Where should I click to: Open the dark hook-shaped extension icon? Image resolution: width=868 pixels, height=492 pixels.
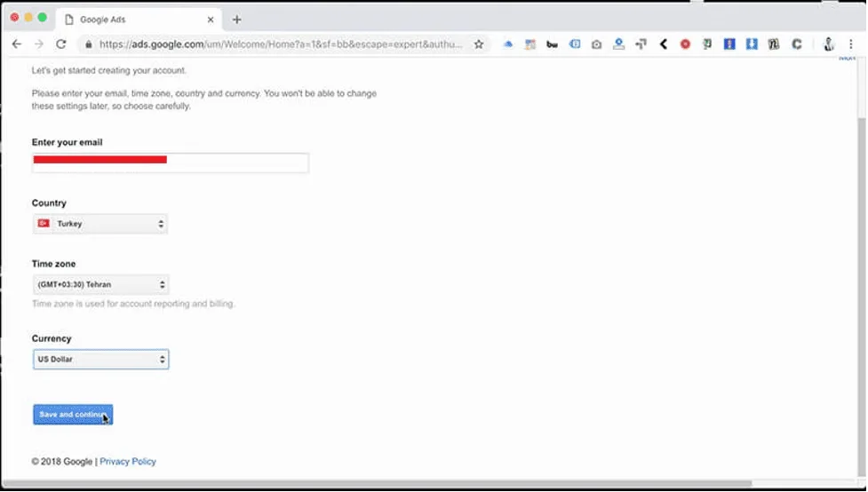(x=641, y=44)
